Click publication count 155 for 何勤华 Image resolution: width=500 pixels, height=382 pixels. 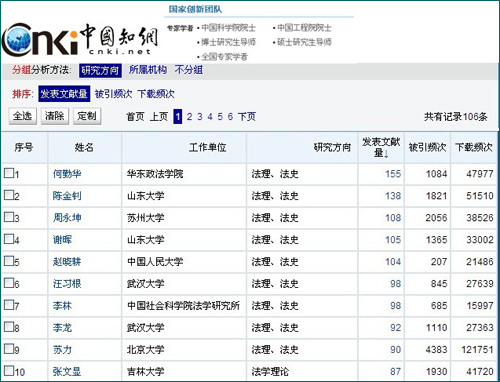393,174
